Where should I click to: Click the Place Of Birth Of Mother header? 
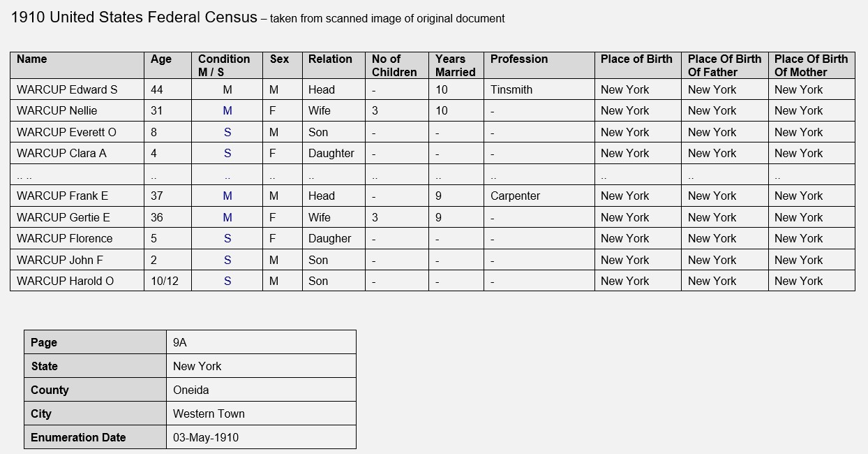point(811,65)
